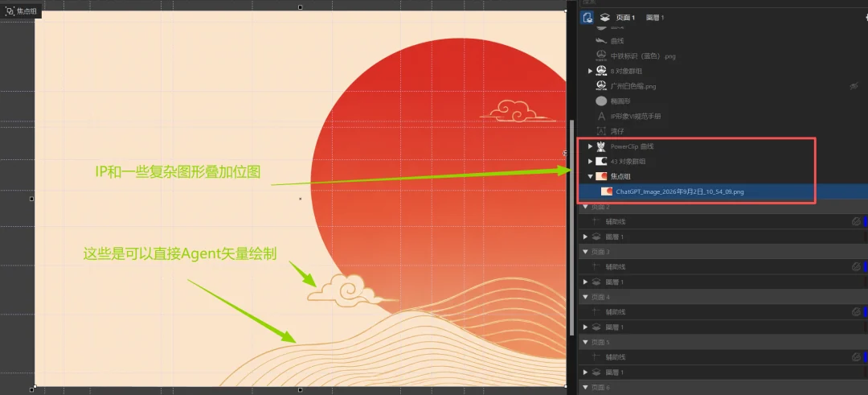Select the curve icon on the 曲线 row
868x395 pixels.
[x=601, y=41]
